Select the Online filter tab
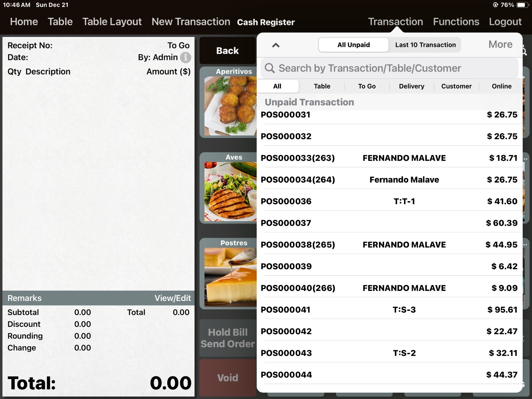 [x=501, y=86]
